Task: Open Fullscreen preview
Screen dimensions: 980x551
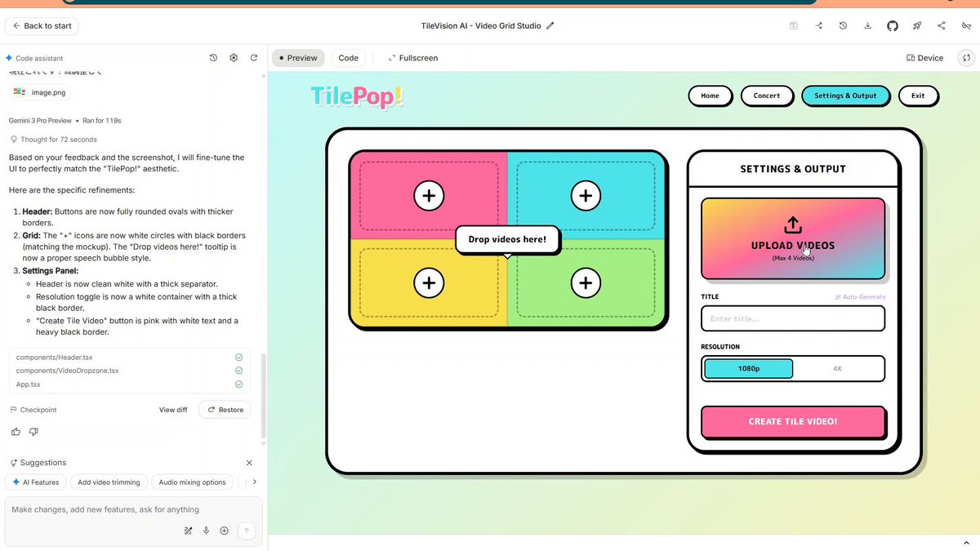Action: (413, 58)
